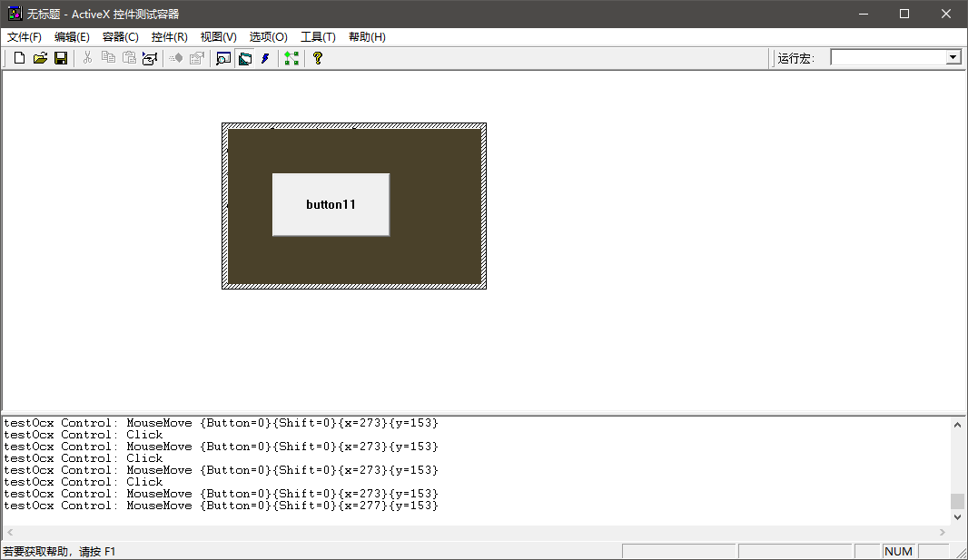
Task: Click the Open folder toolbar icon
Action: pyautogui.click(x=40, y=58)
